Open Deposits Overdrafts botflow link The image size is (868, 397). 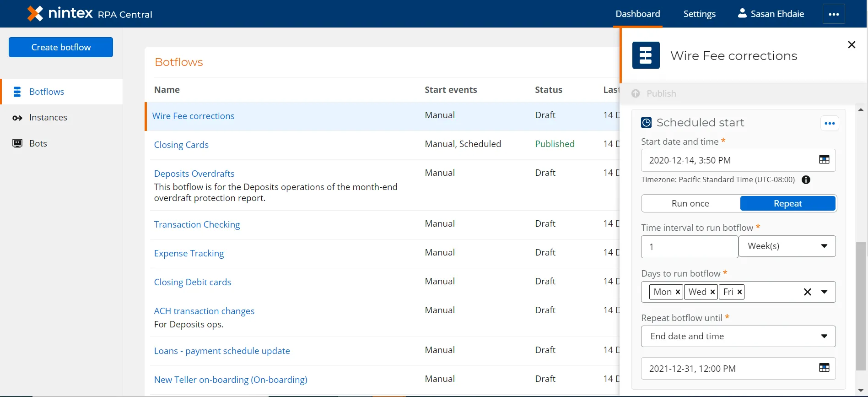click(194, 174)
